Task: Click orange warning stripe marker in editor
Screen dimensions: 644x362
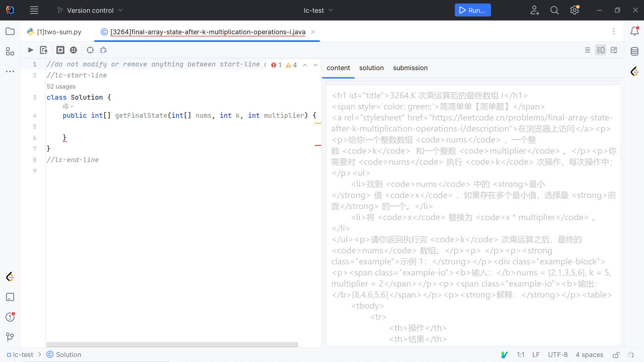Action: (318, 123)
